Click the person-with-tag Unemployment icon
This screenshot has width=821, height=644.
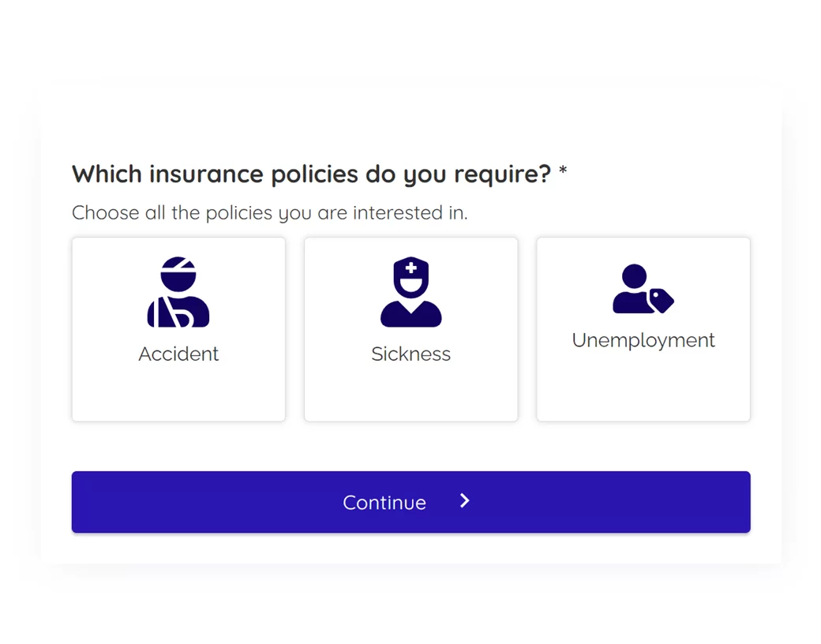click(x=643, y=289)
